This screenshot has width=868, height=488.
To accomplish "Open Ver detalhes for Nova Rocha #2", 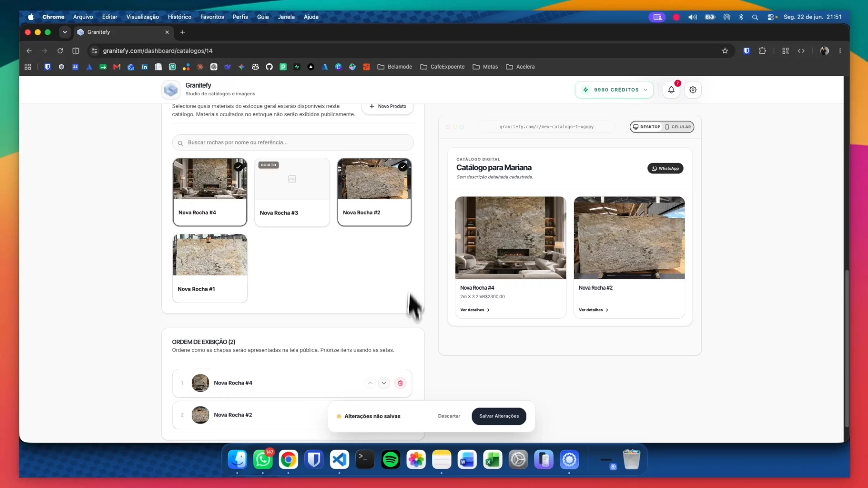I will [594, 310].
